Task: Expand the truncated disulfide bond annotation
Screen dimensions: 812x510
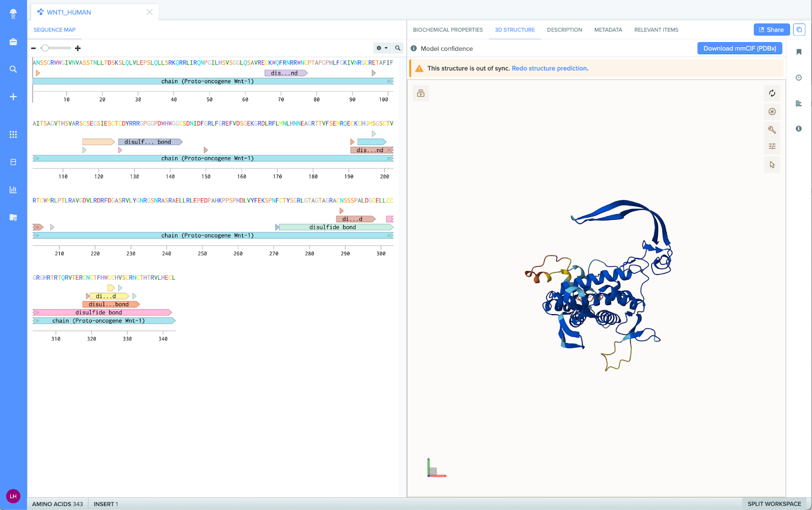Action: click(x=286, y=73)
